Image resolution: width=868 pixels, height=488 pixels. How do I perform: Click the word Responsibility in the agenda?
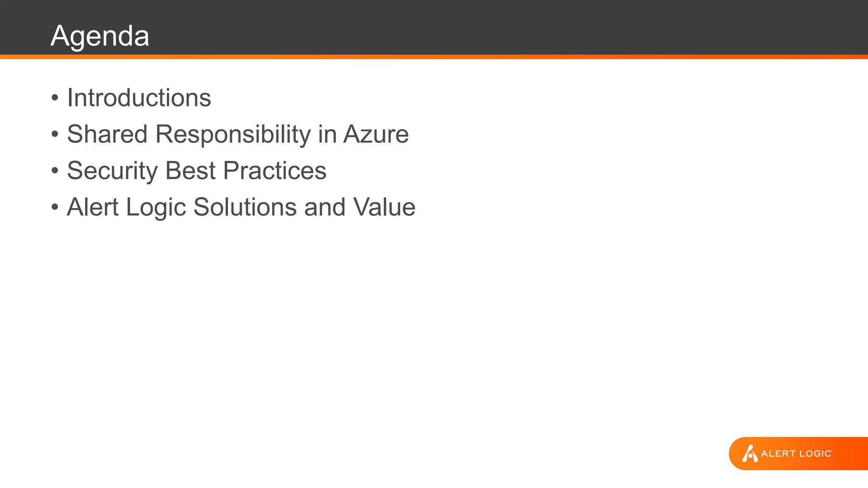[233, 135]
